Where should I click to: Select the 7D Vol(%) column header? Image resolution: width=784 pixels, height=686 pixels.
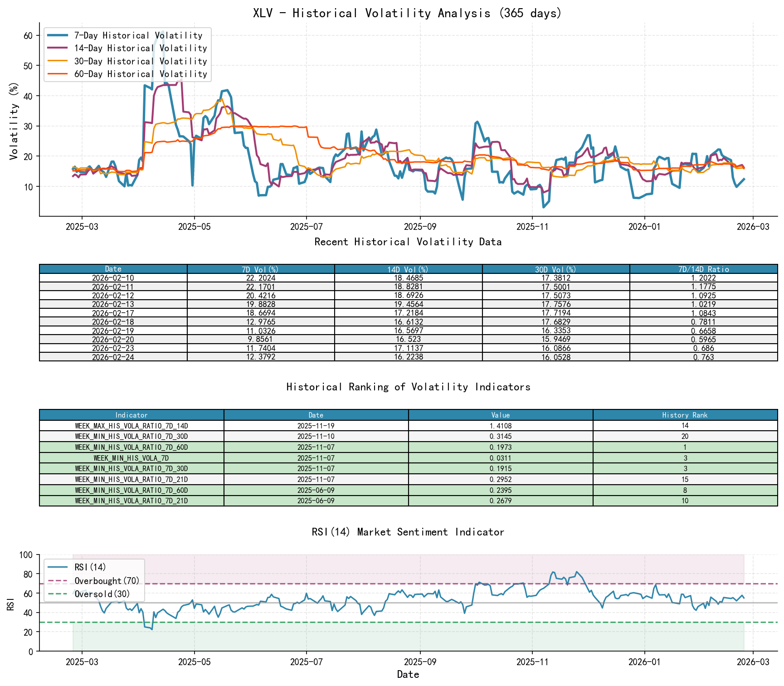tap(259, 269)
